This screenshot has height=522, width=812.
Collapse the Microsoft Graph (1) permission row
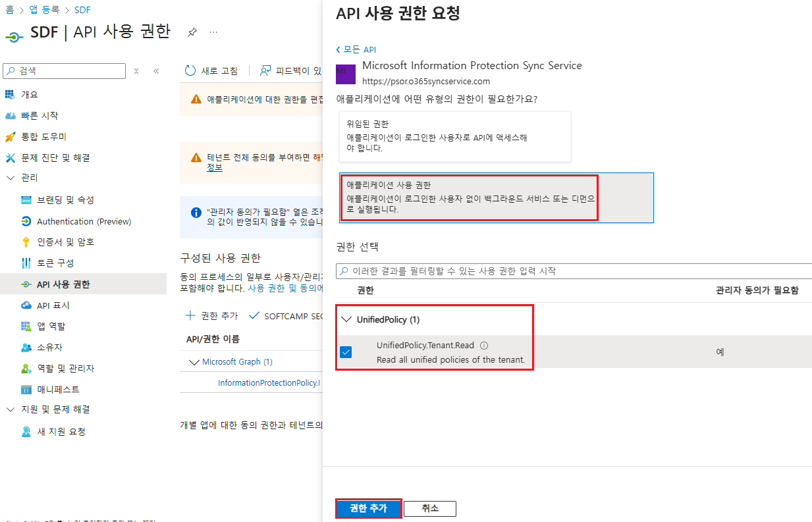[x=194, y=362]
